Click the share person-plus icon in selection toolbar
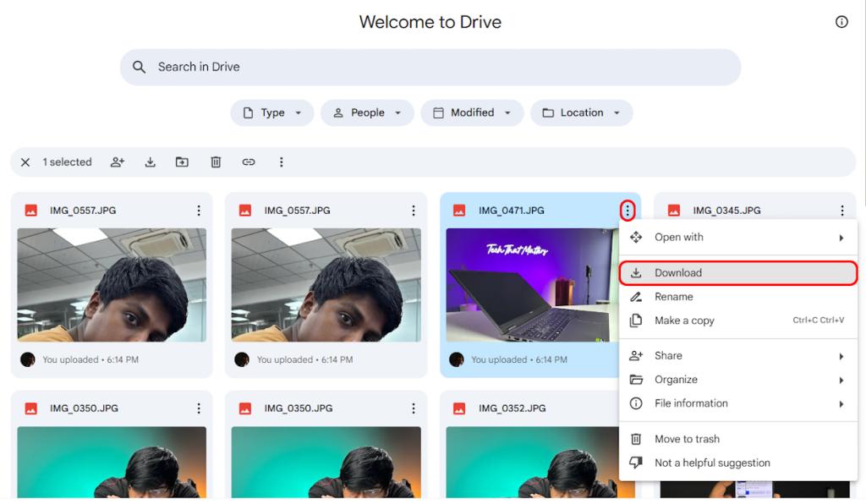The height and width of the screenshot is (504, 866). 117,162
